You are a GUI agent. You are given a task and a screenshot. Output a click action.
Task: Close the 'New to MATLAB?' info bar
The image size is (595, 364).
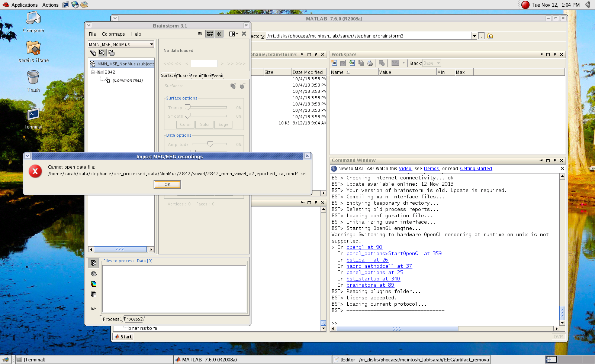[562, 169]
